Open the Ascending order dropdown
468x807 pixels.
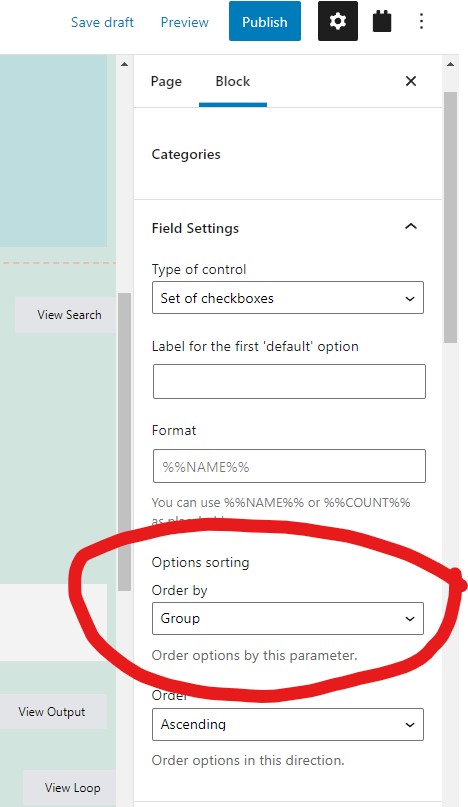288,724
